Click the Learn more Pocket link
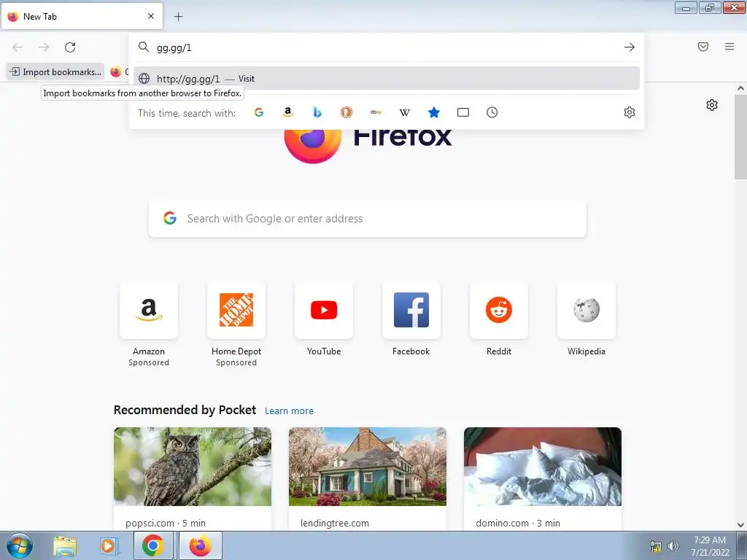 click(289, 411)
